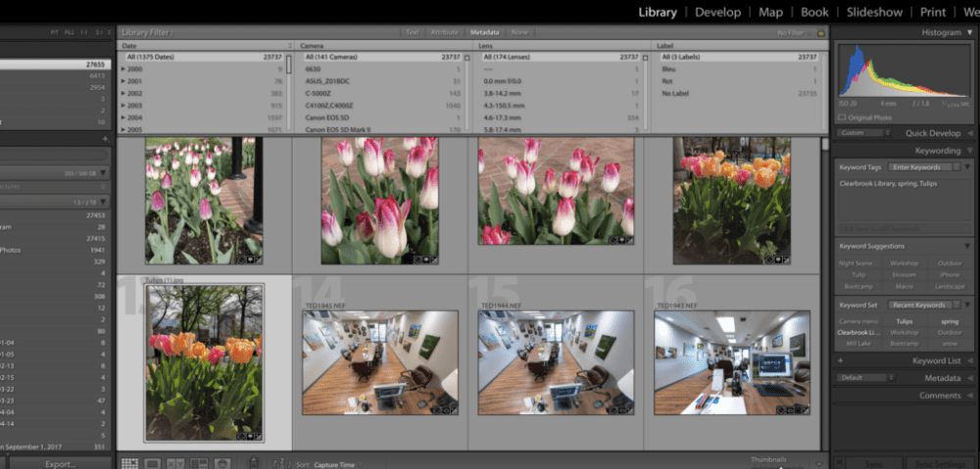Add folder with plus icon
The image size is (980, 469).
(x=106, y=139)
